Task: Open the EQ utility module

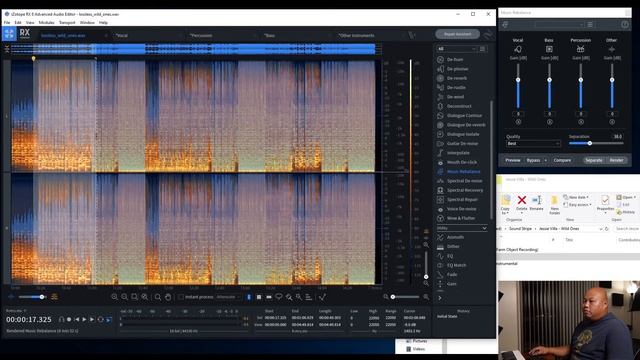Action: (450, 256)
